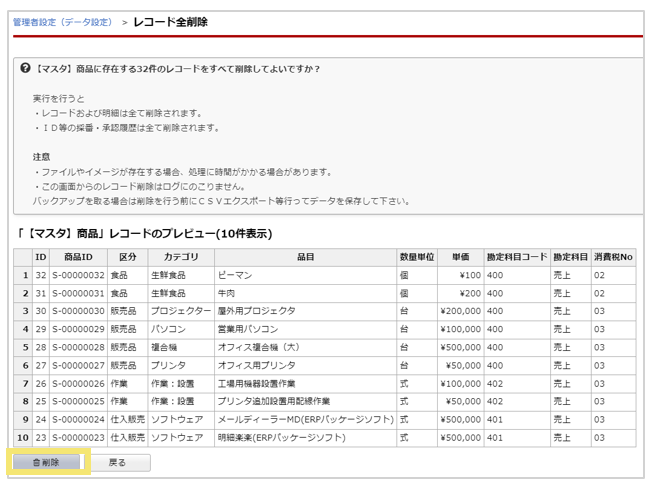
Task: Click the 商品ID column header
Action: pos(79,257)
